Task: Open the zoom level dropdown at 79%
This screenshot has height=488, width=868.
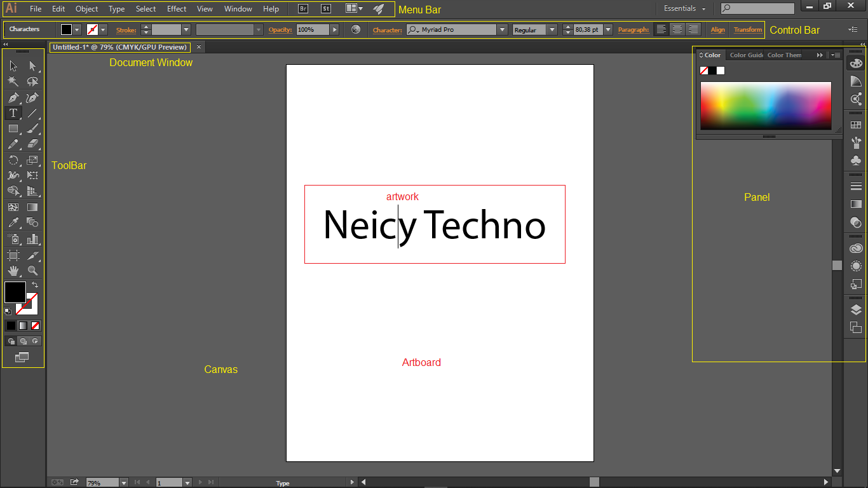Action: pyautogui.click(x=124, y=483)
